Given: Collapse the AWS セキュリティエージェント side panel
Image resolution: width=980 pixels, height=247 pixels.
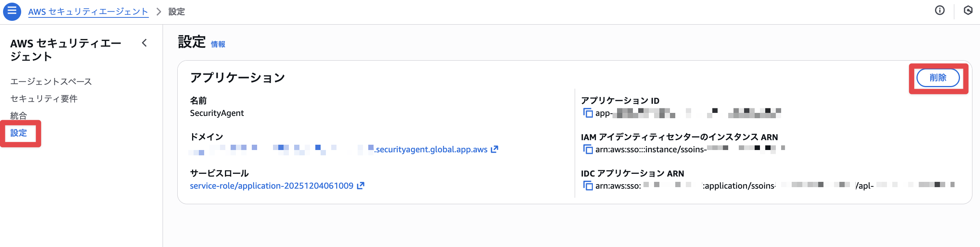Looking at the screenshot, I should pyautogui.click(x=144, y=43).
